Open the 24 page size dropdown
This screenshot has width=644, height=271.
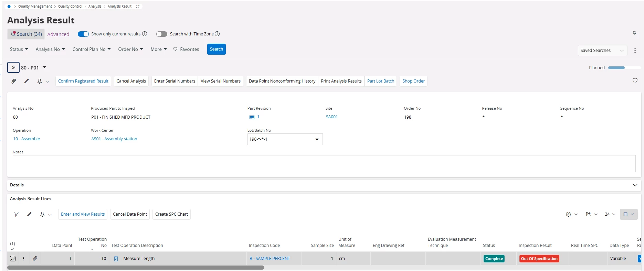610,214
